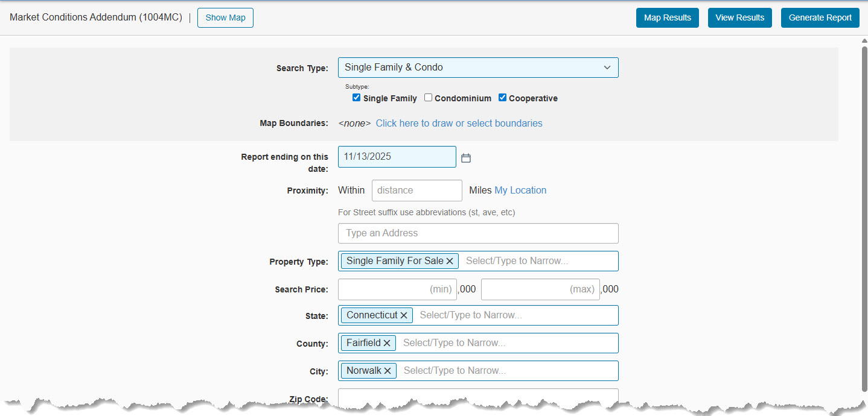Click the My Location link
Viewport: 868px width, 416px height.
[520, 190]
